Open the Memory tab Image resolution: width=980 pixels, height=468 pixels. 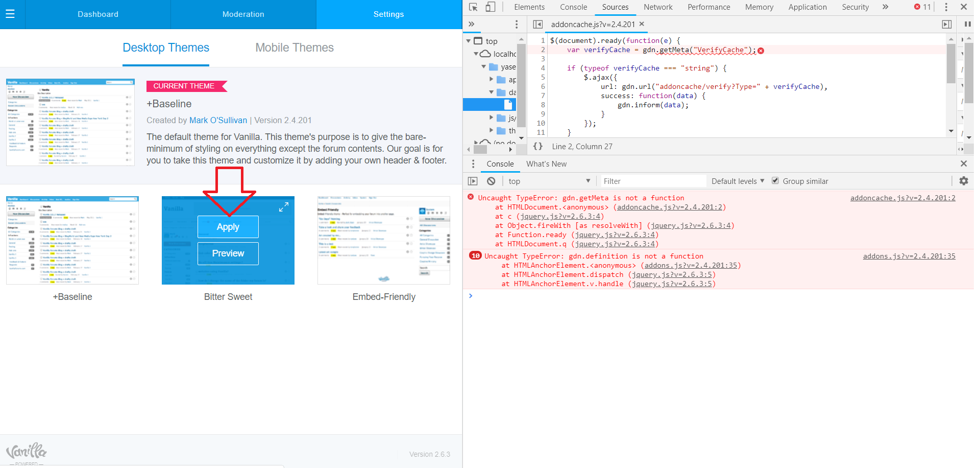pyautogui.click(x=759, y=7)
